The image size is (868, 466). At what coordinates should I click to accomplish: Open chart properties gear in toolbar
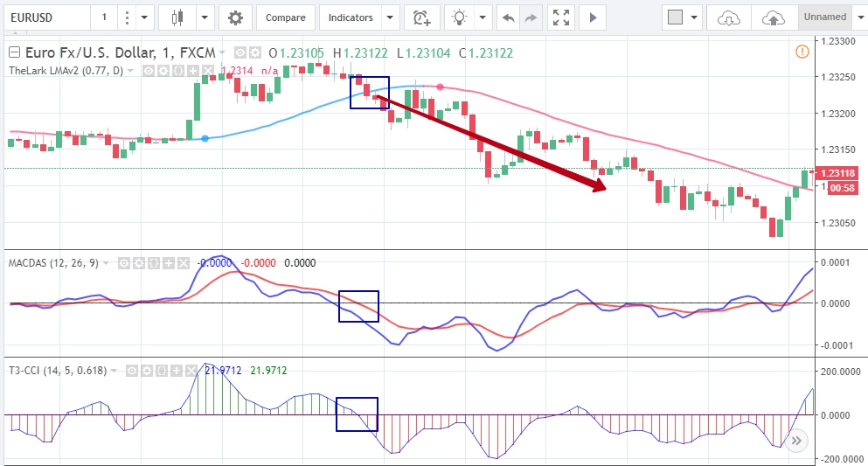pyautogui.click(x=235, y=17)
